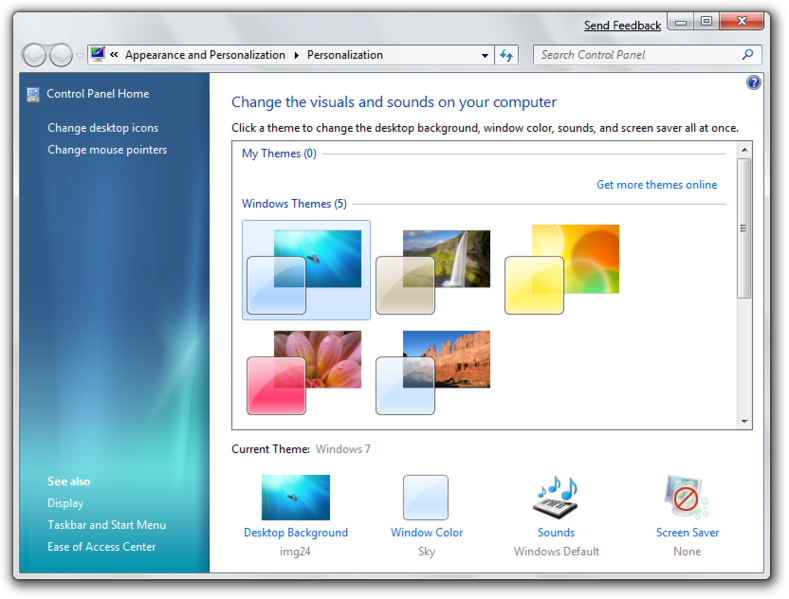Click the img24 background name text
The image size is (789, 599).
(x=295, y=552)
